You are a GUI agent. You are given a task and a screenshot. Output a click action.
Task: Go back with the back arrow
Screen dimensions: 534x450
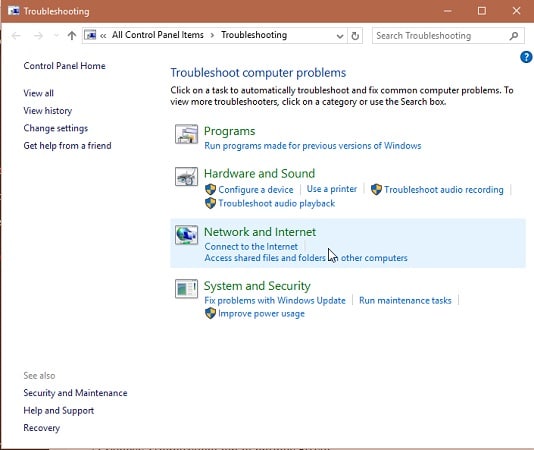16,35
